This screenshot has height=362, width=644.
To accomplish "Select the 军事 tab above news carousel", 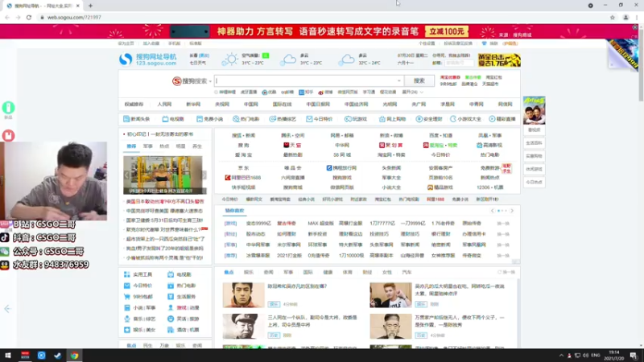I will pyautogui.click(x=148, y=146).
